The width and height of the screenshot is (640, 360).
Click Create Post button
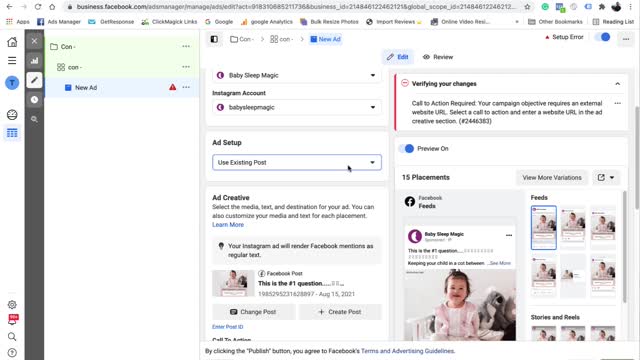pos(340,312)
